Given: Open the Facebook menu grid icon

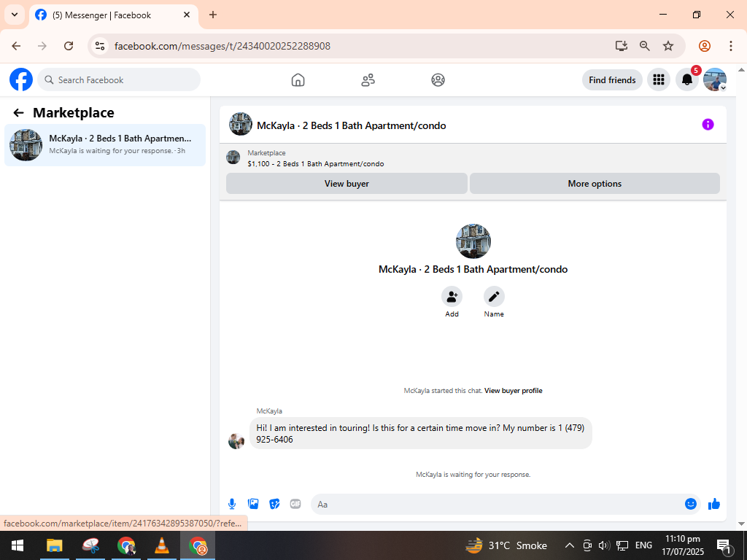Looking at the screenshot, I should click(659, 80).
